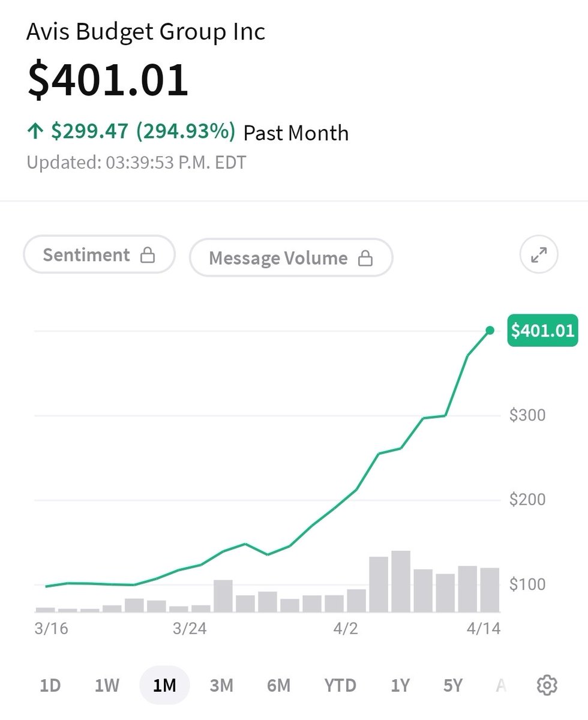
Task: Click the 3/24 date axis label
Action: click(x=189, y=629)
